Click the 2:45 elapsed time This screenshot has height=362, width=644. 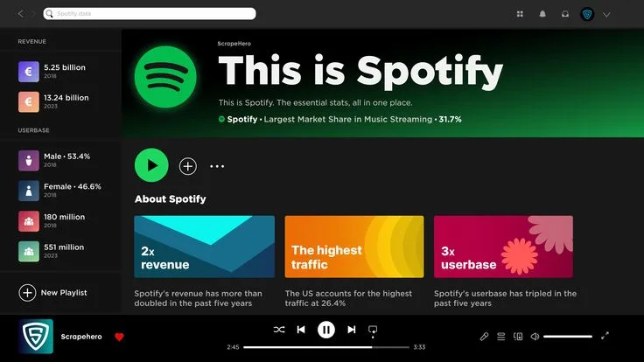(233, 347)
